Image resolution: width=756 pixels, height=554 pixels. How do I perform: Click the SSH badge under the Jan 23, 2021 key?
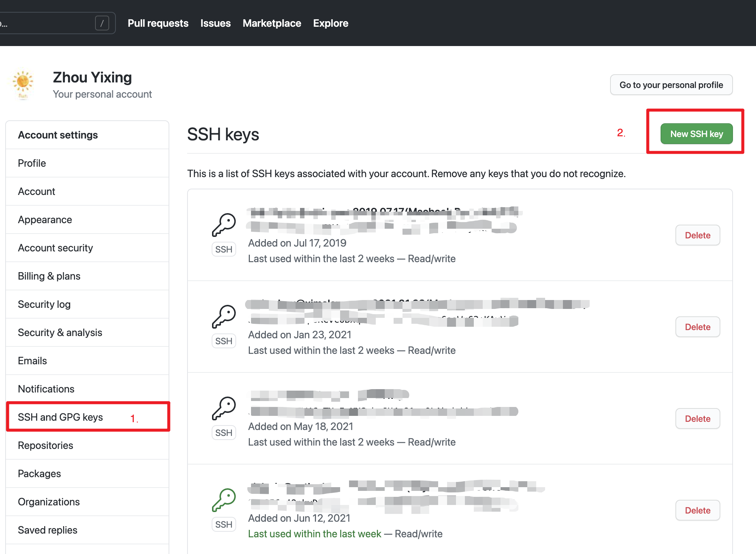224,341
